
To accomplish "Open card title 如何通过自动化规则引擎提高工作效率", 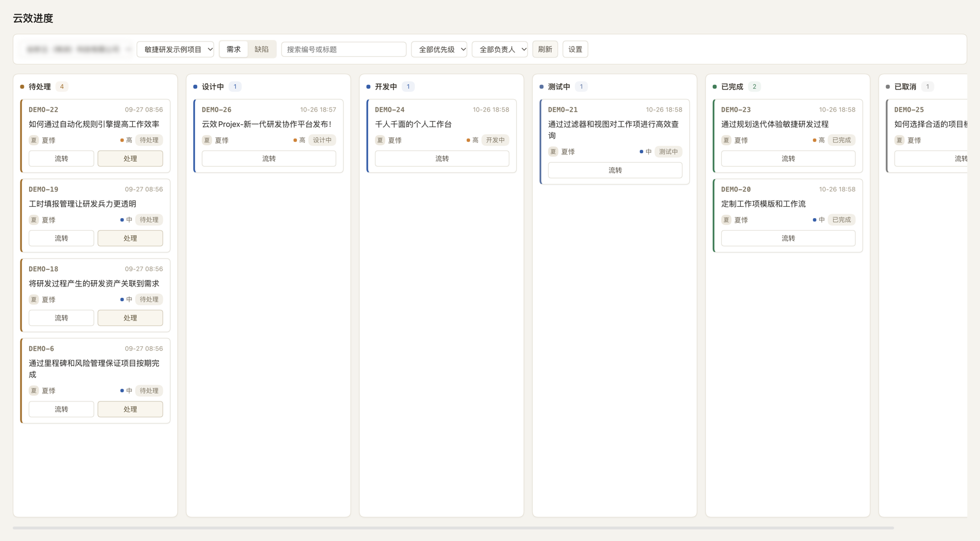I will (x=94, y=124).
